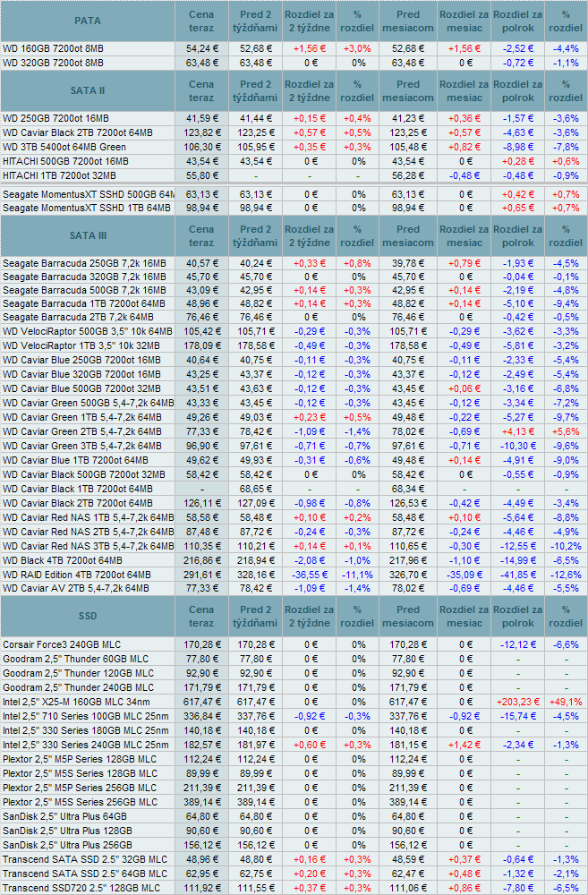Click the -36,55 € two-week difference
The width and height of the screenshot is (588, 895).
310,575
